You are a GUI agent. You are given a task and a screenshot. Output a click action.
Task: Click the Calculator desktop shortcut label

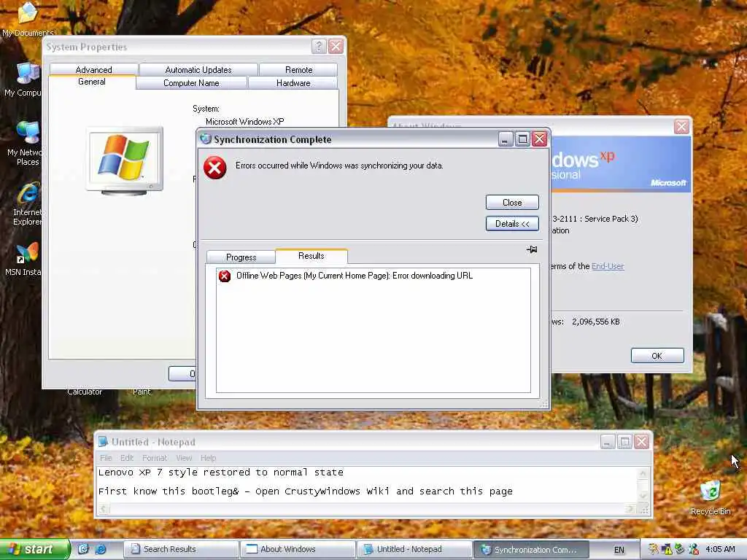(85, 392)
